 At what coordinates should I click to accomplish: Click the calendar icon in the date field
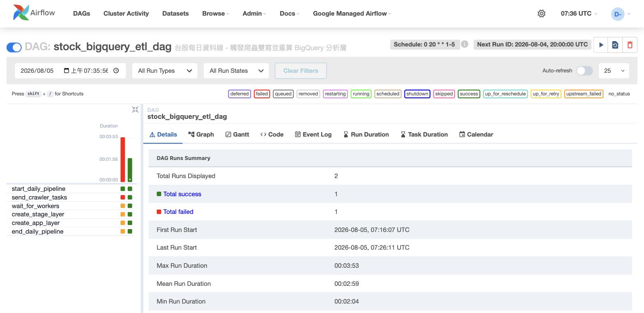click(67, 71)
